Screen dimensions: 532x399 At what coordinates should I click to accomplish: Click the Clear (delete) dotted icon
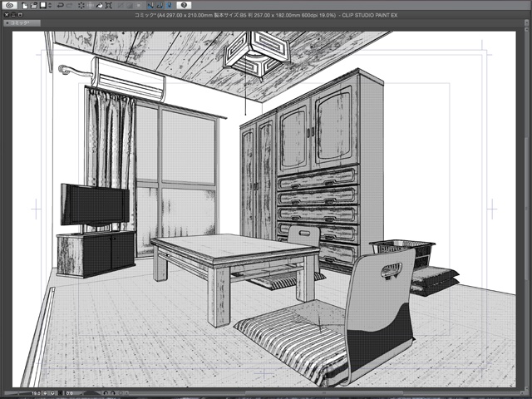pyautogui.click(x=81, y=6)
